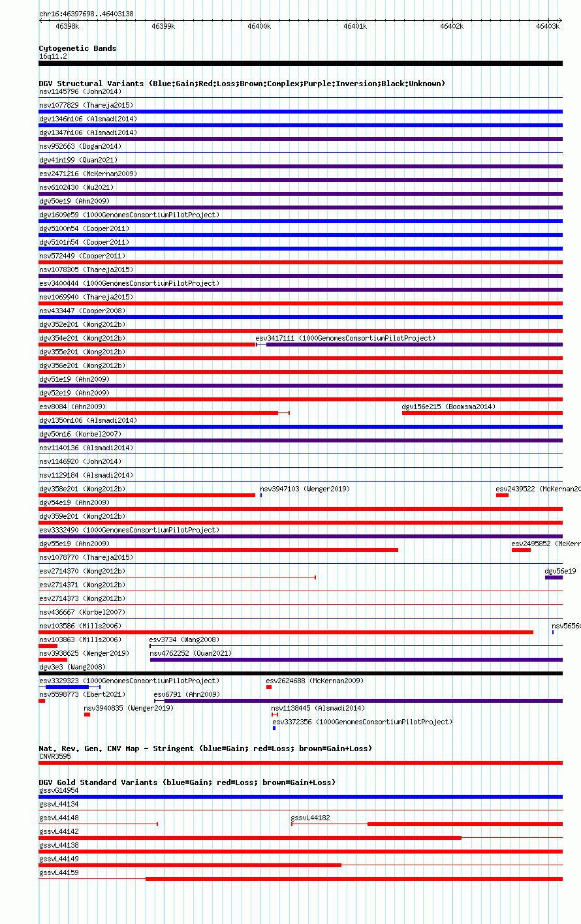Click the dgv51e19 (Ahn2009) label

(x=74, y=379)
